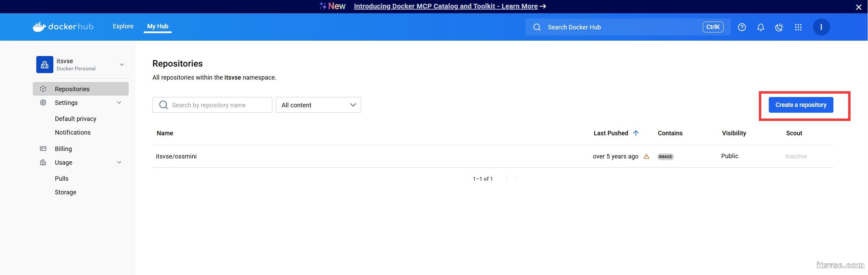Open the Pulls usage page

click(x=62, y=178)
